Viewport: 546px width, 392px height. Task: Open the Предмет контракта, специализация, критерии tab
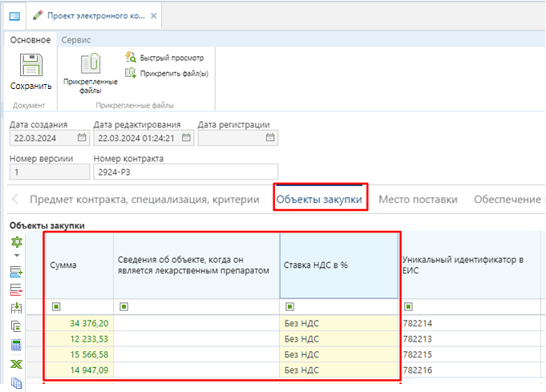point(144,200)
